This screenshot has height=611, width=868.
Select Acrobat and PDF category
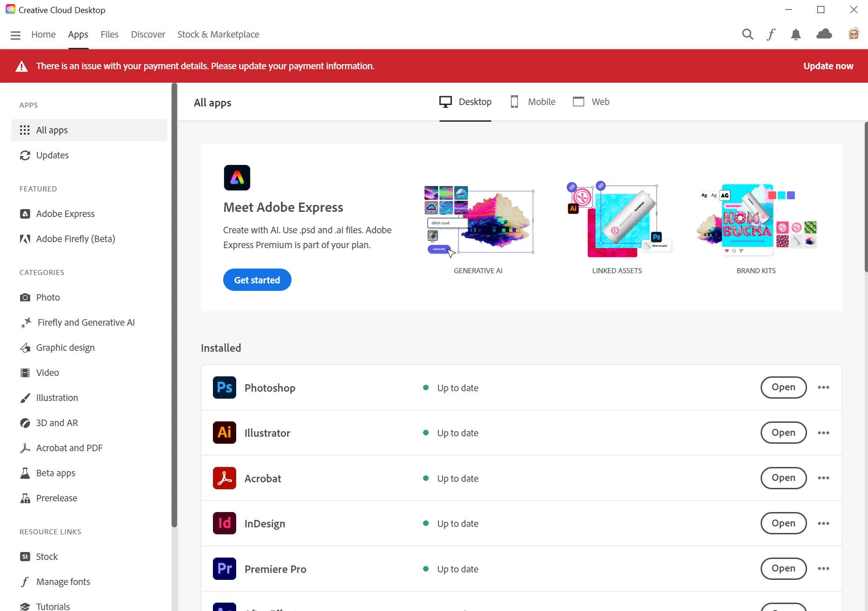89,448
